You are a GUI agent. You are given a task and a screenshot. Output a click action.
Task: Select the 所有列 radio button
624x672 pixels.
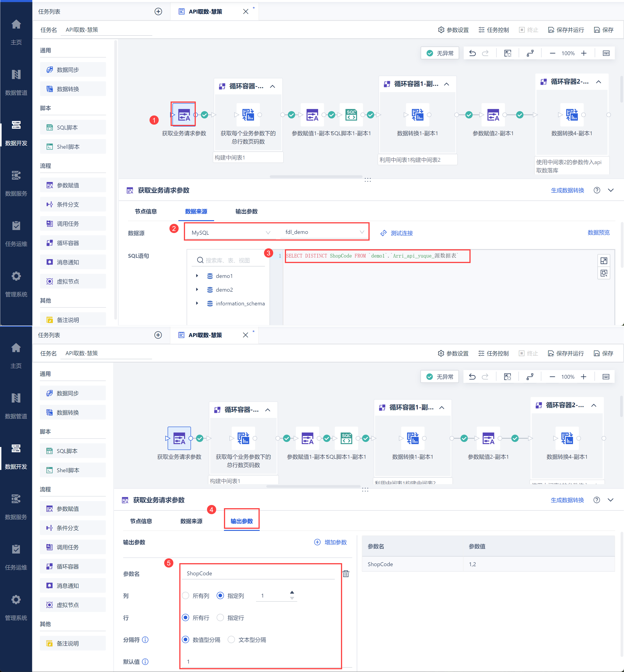click(186, 596)
